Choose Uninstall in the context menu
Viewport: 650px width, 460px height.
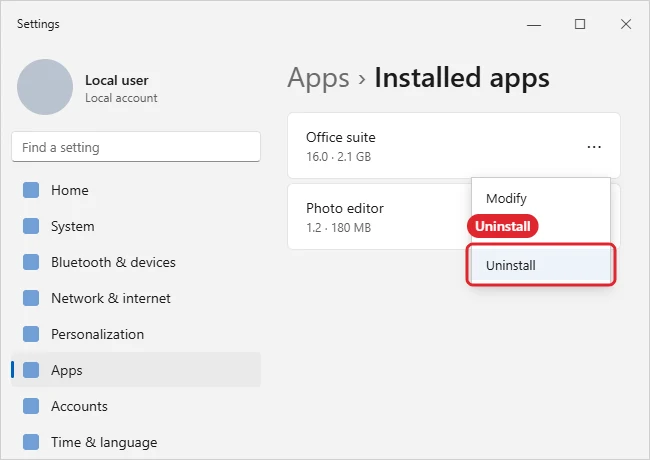tap(541, 265)
